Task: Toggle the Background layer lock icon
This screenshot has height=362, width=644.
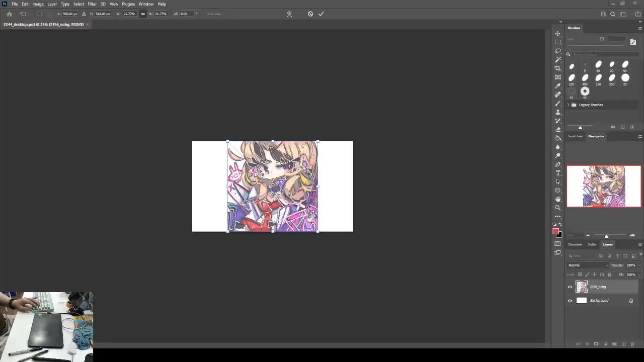Action: click(x=631, y=301)
